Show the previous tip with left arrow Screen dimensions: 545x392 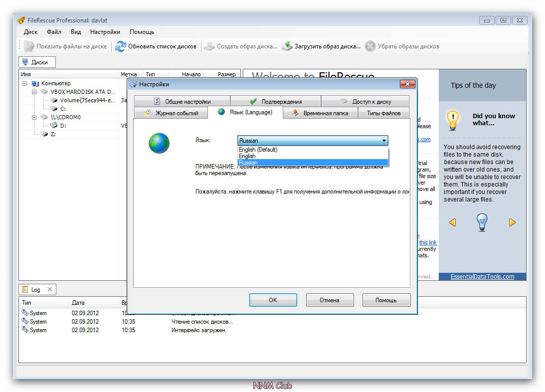point(452,222)
